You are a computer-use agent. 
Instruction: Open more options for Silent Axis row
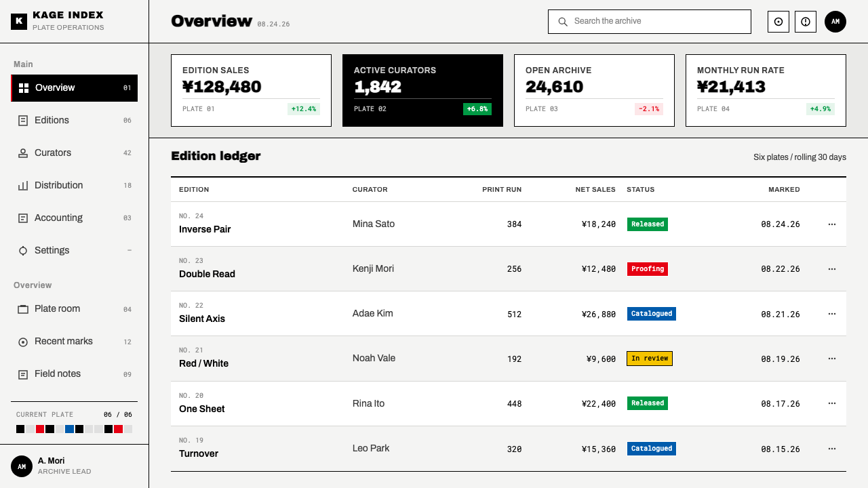coord(832,314)
